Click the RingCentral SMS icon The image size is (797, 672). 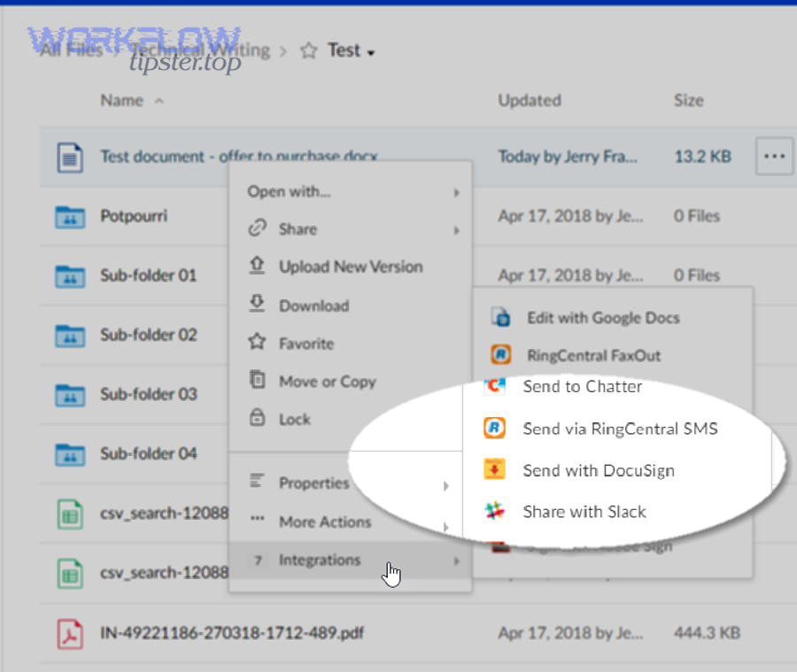pyautogui.click(x=494, y=428)
